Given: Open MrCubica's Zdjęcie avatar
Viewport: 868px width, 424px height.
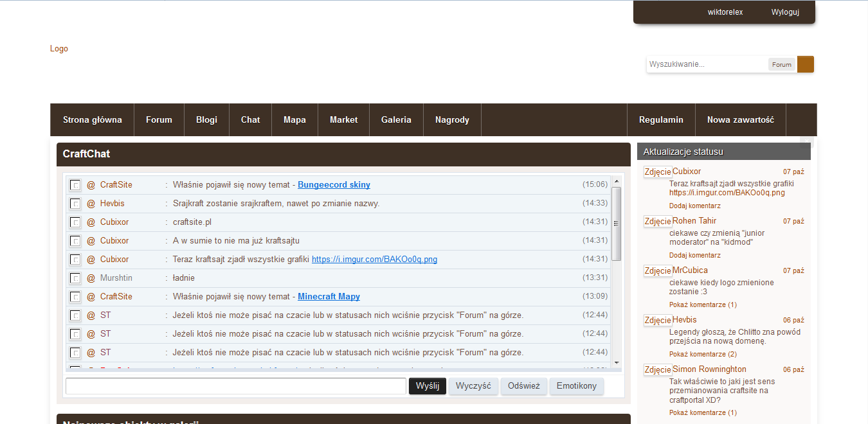Looking at the screenshot, I should point(658,270).
